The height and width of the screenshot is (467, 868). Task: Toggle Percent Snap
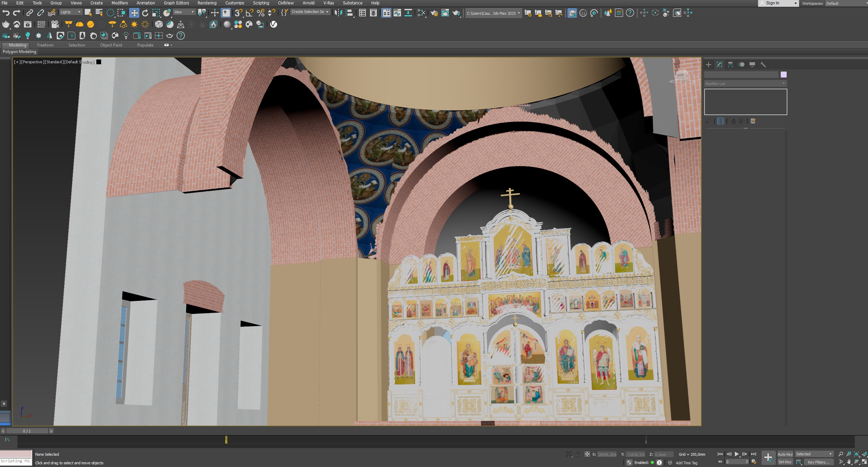click(261, 13)
